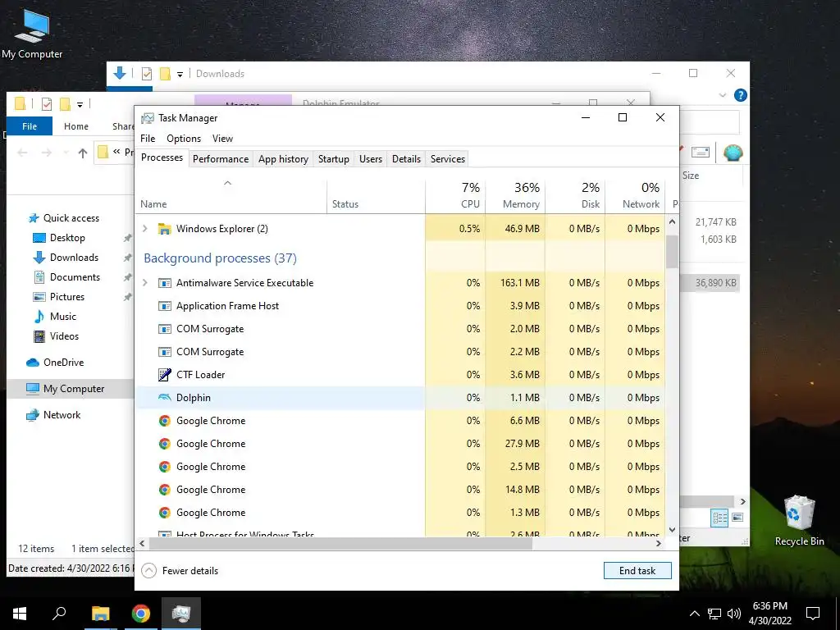The width and height of the screenshot is (840, 630).
Task: Click the Task Manager taskbar icon
Action: (181, 614)
